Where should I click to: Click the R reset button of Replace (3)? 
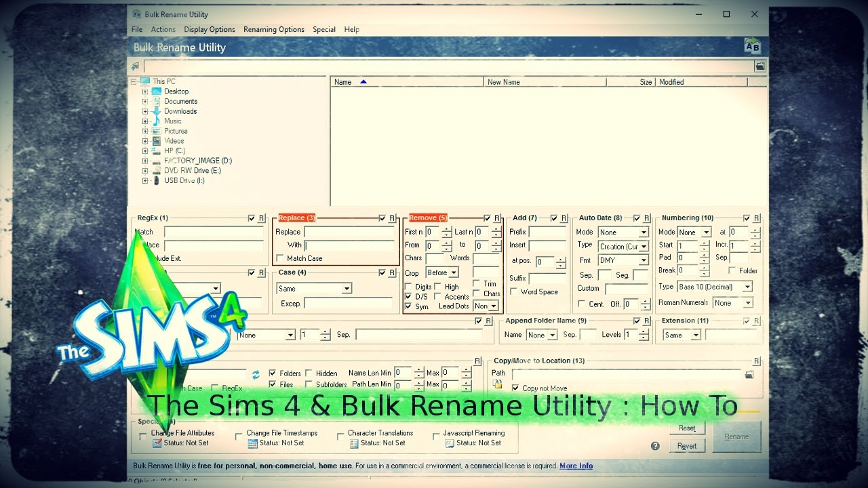point(392,218)
